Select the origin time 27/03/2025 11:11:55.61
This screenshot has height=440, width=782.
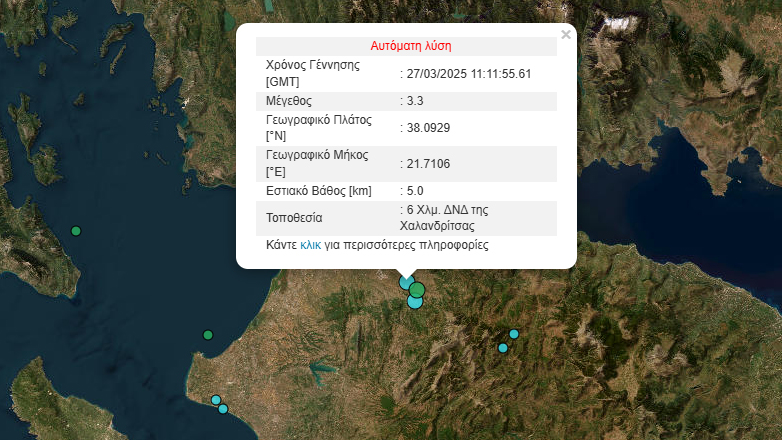[468, 73]
